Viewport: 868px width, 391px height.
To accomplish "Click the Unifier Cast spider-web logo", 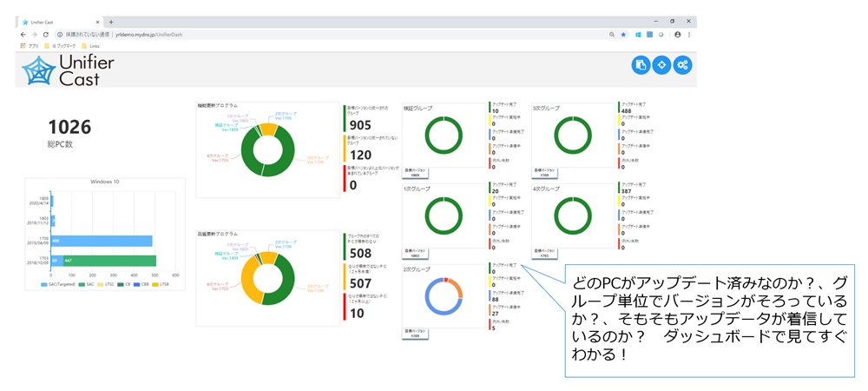I will [x=39, y=71].
